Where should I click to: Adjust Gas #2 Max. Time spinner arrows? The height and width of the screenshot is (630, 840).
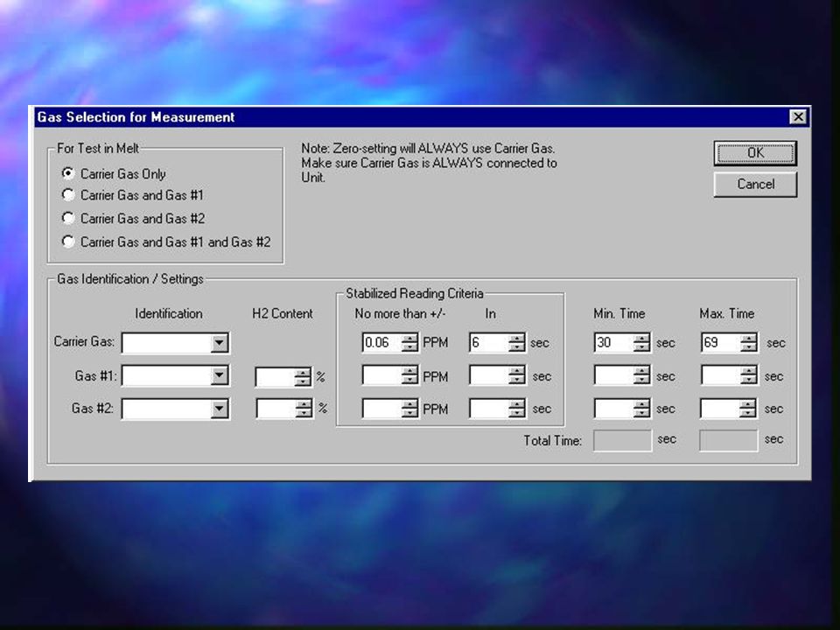coord(748,409)
